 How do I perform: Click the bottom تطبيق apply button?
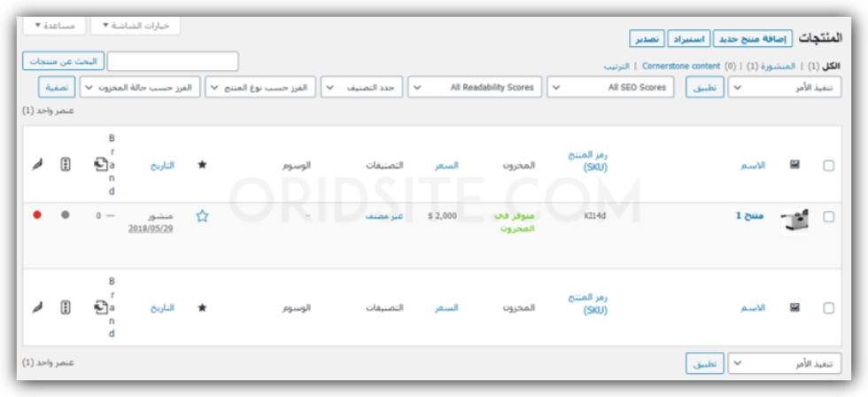(705, 364)
